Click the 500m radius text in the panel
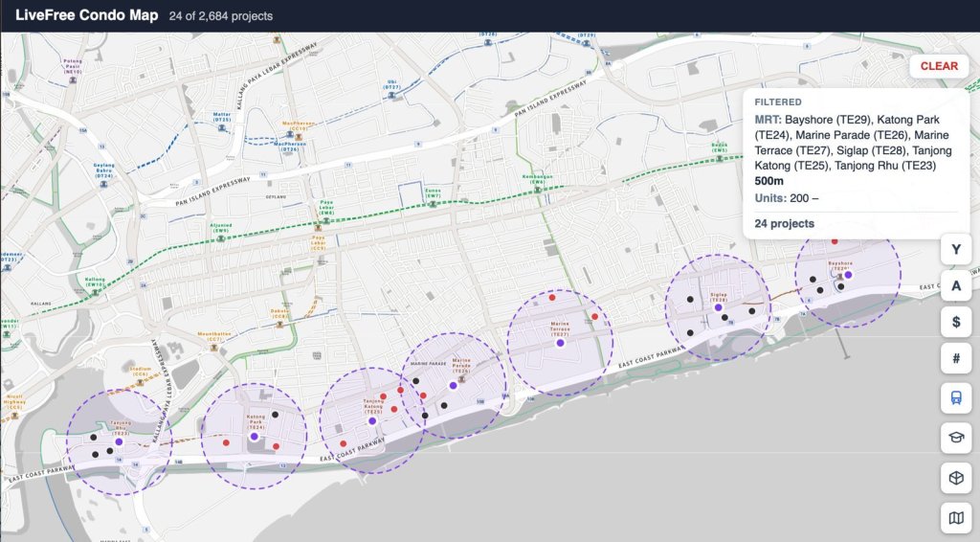 pyautogui.click(x=768, y=181)
